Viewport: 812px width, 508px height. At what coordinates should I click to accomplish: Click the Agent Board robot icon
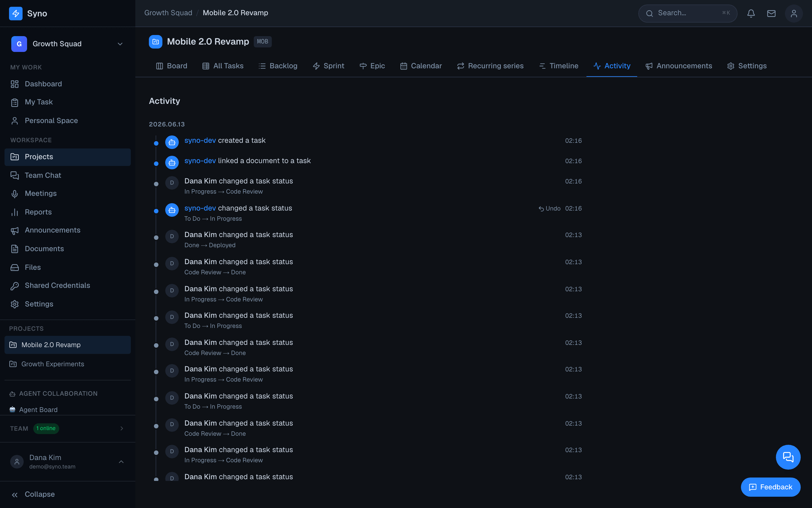(12, 410)
